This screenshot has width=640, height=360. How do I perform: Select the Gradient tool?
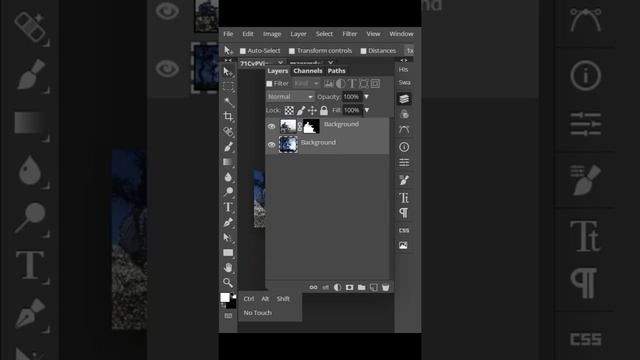tap(228, 162)
